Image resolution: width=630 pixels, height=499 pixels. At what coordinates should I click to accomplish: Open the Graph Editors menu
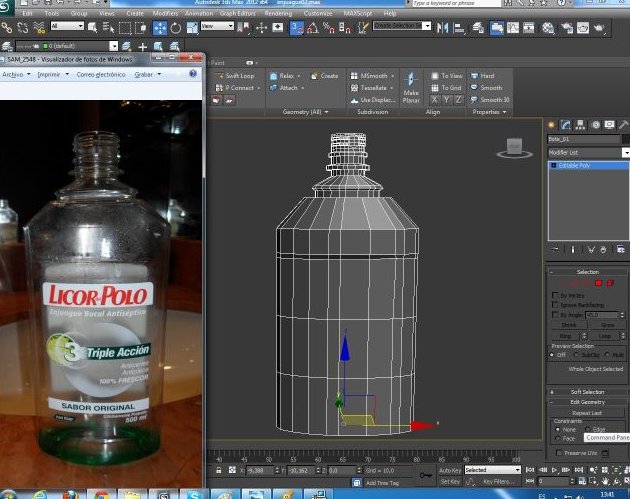tap(237, 13)
